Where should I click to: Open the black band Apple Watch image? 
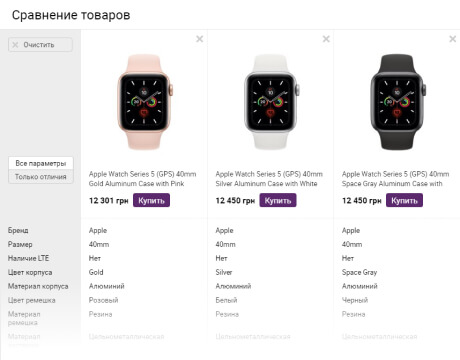[397, 102]
